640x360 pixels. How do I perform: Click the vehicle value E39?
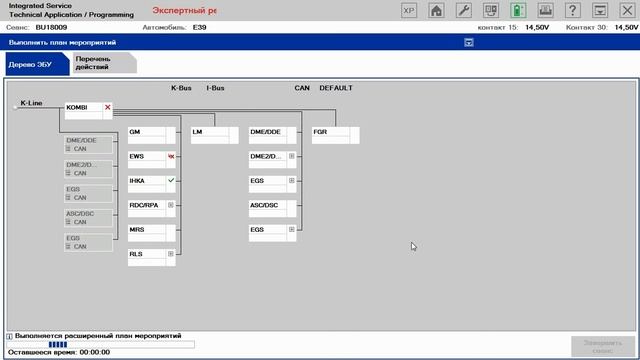[200, 27]
